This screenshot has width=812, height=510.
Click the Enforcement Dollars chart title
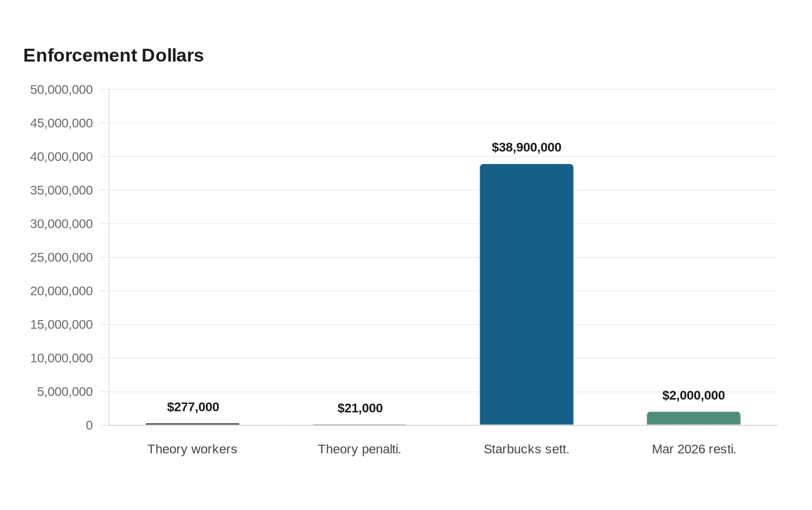coord(114,55)
